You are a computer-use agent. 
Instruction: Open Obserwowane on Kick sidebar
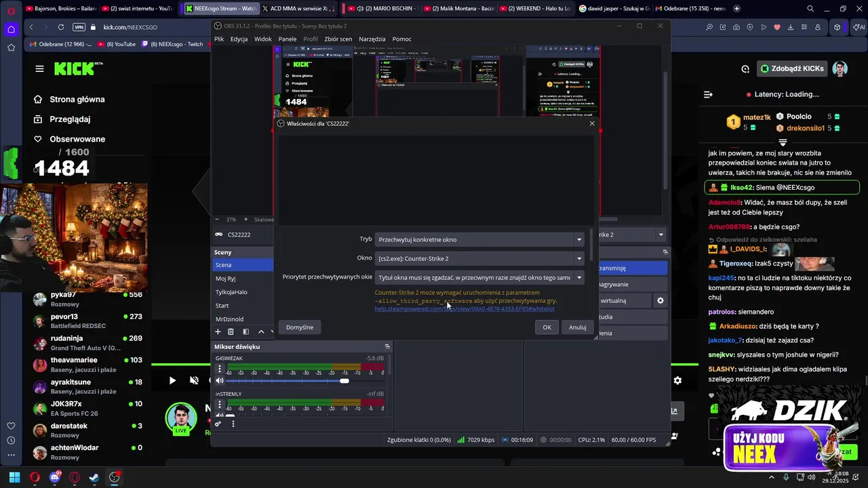coord(70,139)
